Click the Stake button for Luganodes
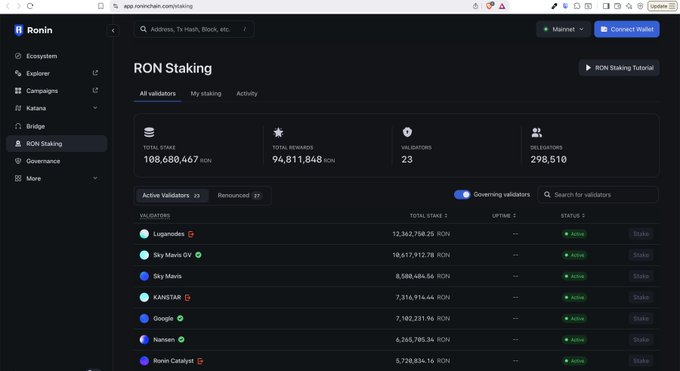This screenshot has width=680, height=371. point(641,234)
